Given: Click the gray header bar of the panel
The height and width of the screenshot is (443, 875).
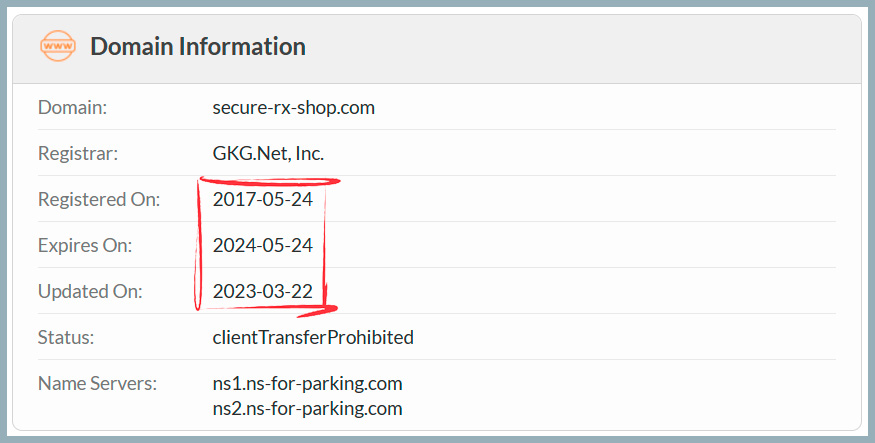Looking at the screenshot, I should click(437, 49).
